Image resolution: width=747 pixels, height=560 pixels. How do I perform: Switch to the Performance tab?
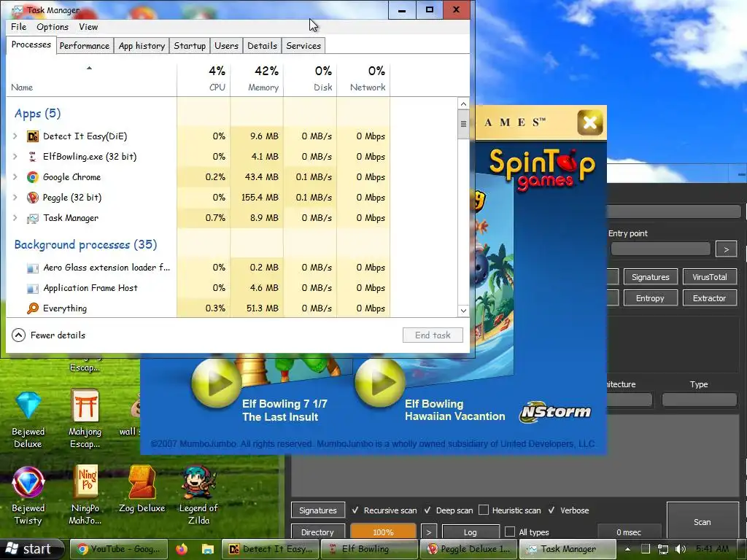tap(85, 46)
